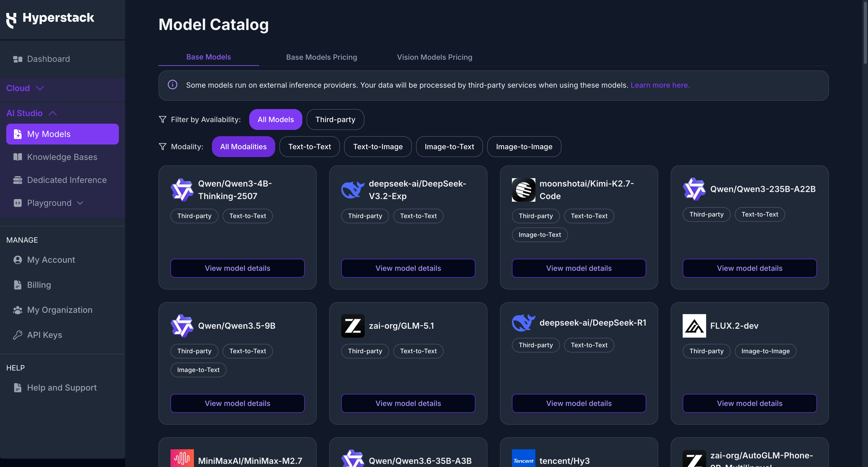Click the Qwen logo on Qwen3-4B-Thinking-2507 card
868x467 pixels.
click(x=182, y=190)
